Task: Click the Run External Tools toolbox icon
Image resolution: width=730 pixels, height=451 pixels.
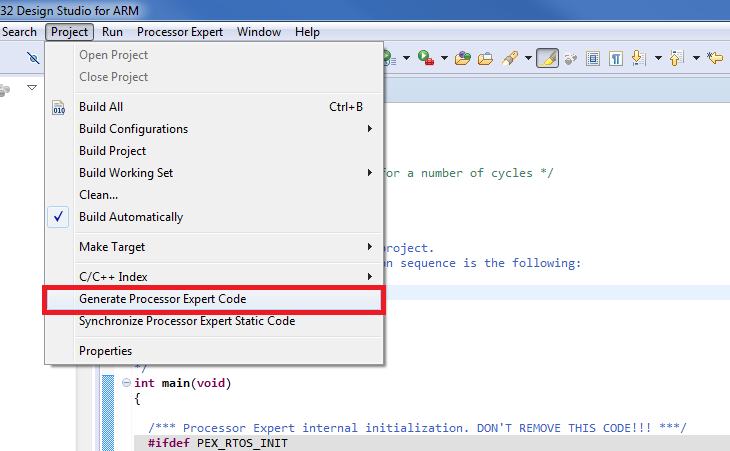Action: pos(425,58)
